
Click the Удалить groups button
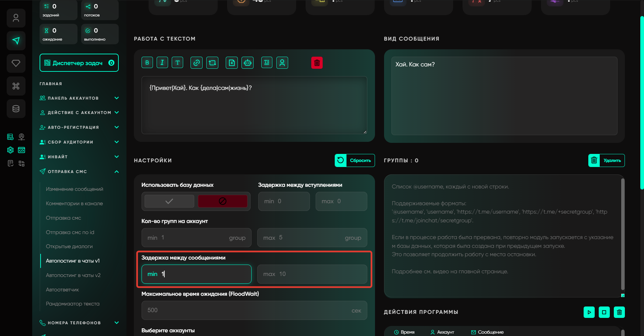606,160
